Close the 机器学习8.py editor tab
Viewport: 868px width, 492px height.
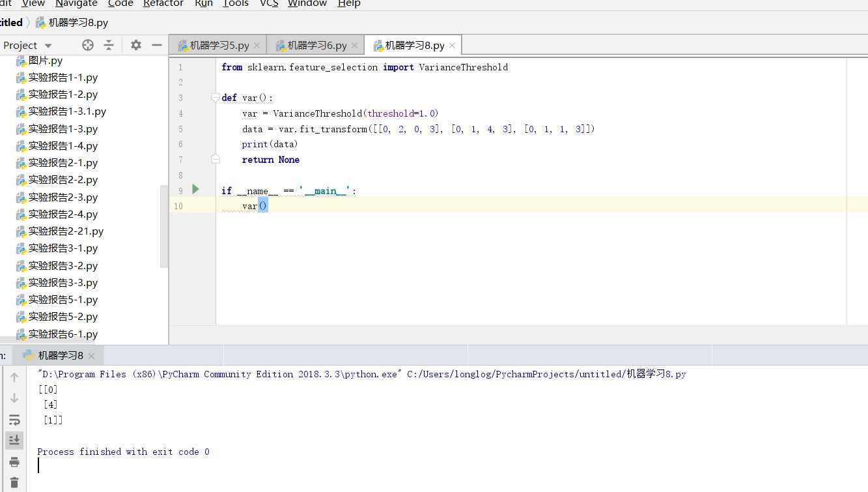click(x=453, y=46)
